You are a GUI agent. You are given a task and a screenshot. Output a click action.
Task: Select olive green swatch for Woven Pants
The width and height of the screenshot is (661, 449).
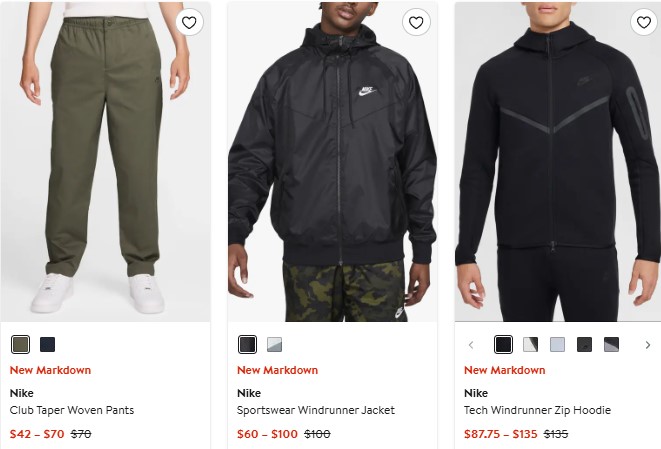pyautogui.click(x=20, y=345)
